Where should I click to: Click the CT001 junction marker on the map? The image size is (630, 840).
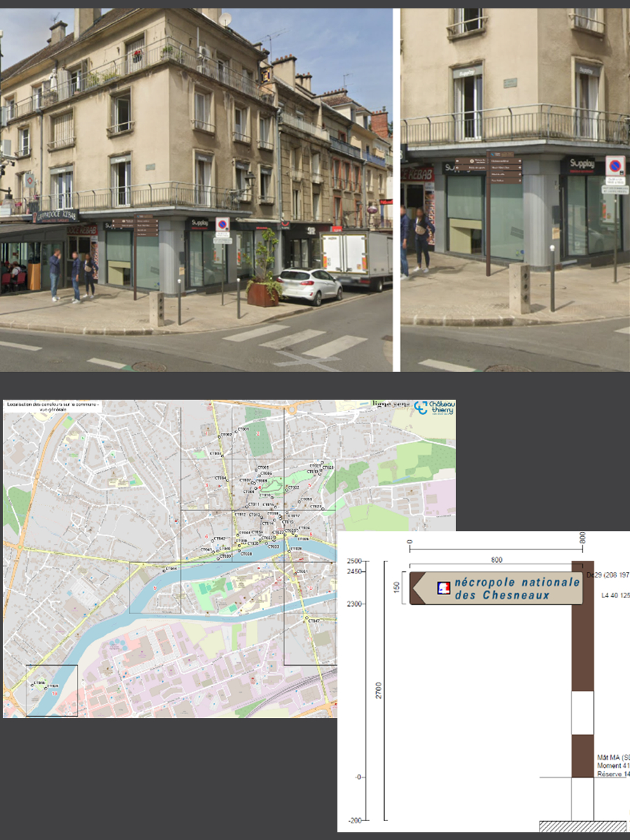point(236,431)
